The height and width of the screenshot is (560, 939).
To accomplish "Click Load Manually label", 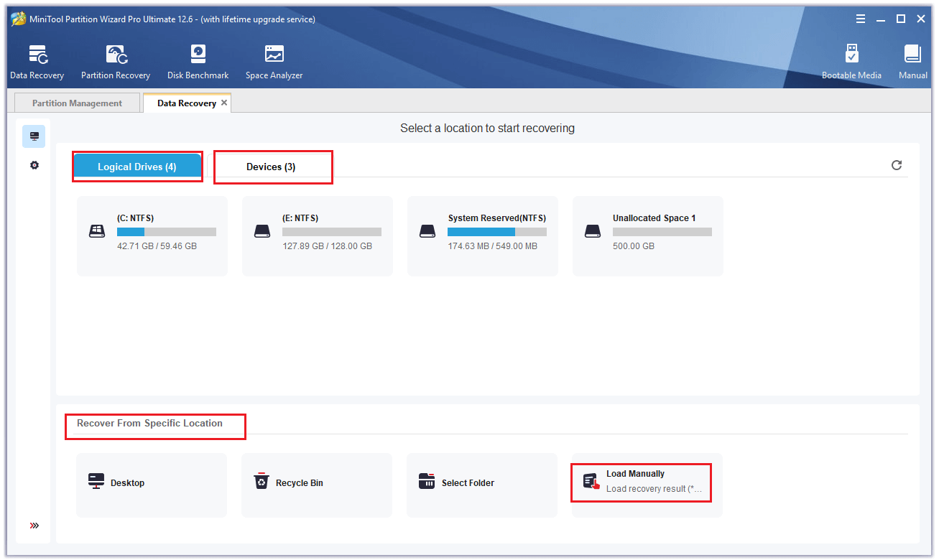I will tap(635, 474).
